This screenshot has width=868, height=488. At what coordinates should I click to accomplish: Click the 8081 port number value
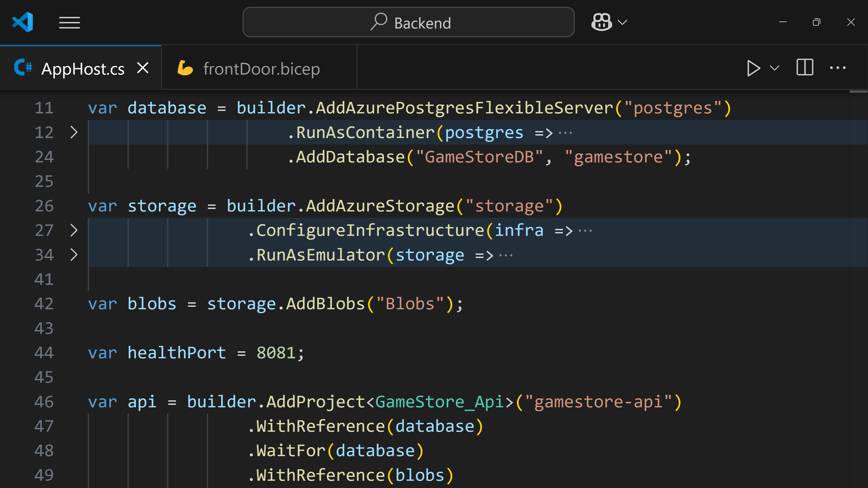click(276, 353)
